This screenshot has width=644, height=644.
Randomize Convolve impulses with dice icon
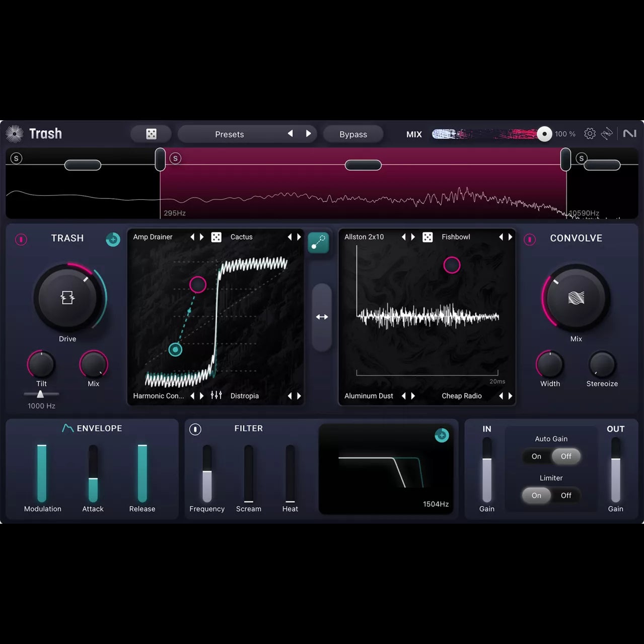point(427,237)
